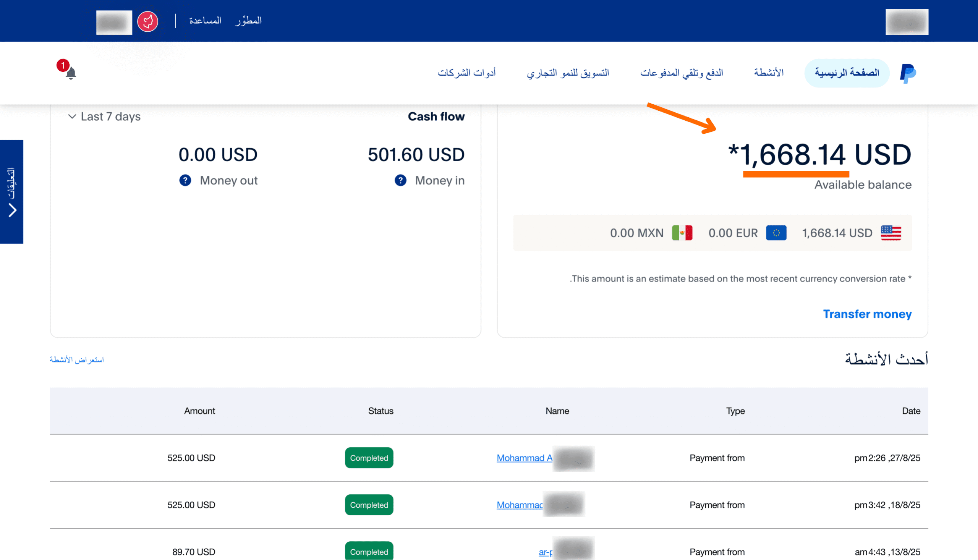This screenshot has height=560, width=978.
Task: Open الدفع وتلقي المدفوعات menu
Action: point(682,73)
